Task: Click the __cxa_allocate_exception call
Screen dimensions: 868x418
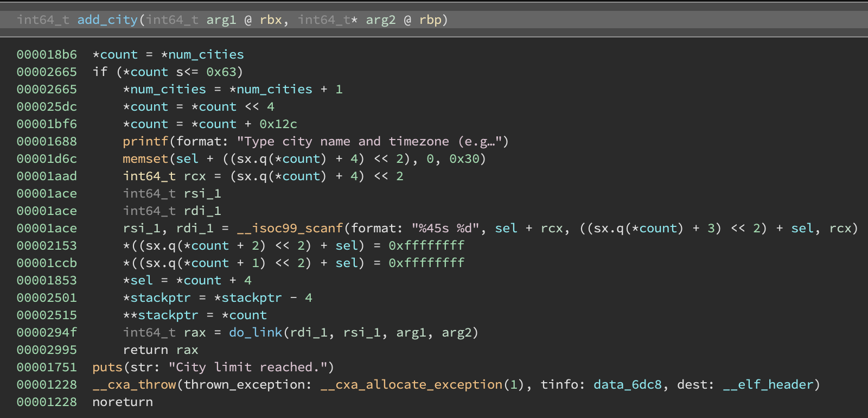Action: click(411, 385)
